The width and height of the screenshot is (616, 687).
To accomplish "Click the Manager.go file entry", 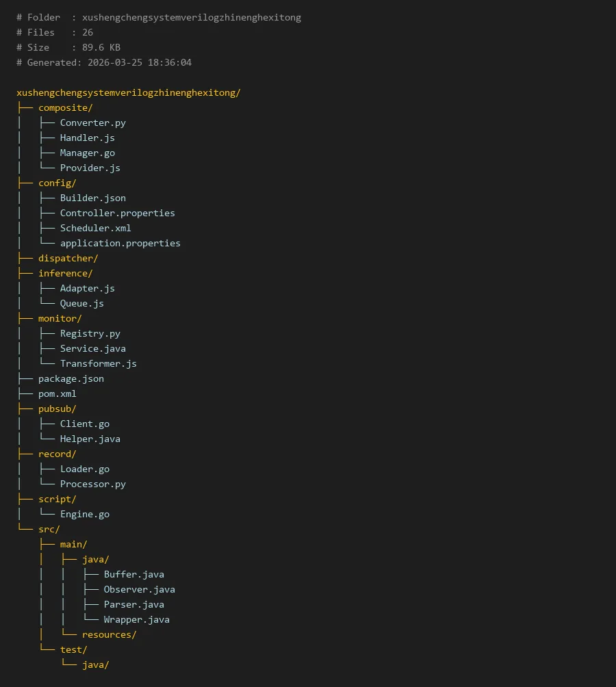I will [x=87, y=153].
